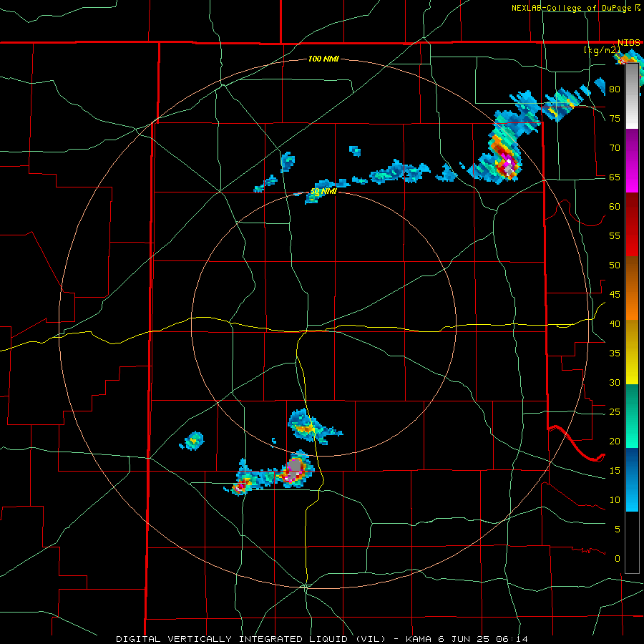Viewport: 644px width, 644px height.
Task: Click the small isolated southwest storm cell
Action: [193, 441]
